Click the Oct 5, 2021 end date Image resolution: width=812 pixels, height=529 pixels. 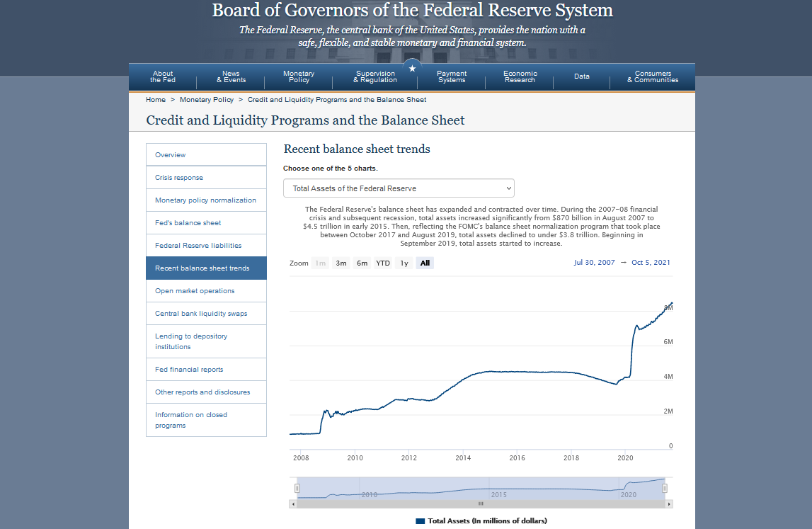pos(651,263)
